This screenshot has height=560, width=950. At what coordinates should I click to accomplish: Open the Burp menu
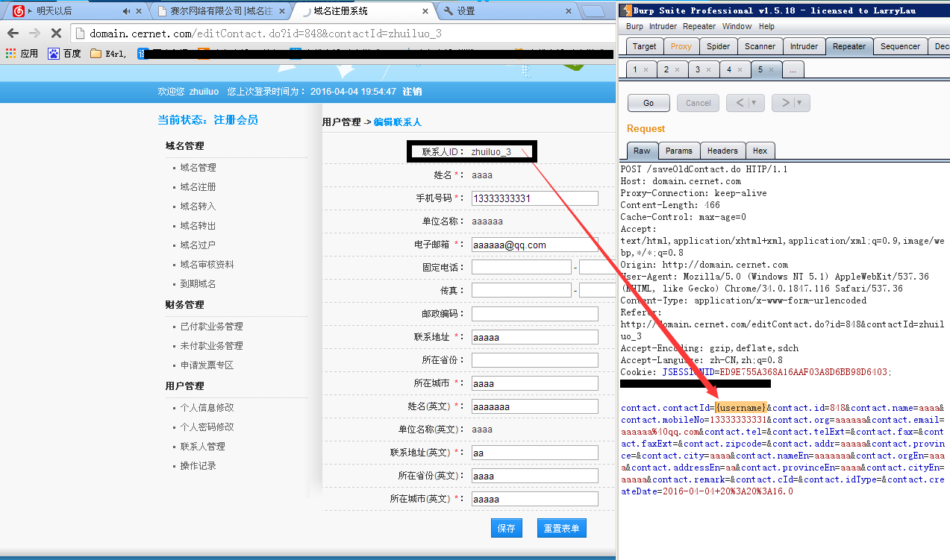[x=634, y=26]
